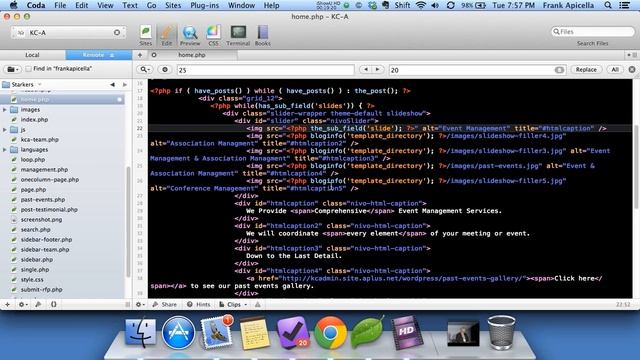Select management.php in file list
Image resolution: width=640 pixels, height=360 pixels.
(x=44, y=169)
